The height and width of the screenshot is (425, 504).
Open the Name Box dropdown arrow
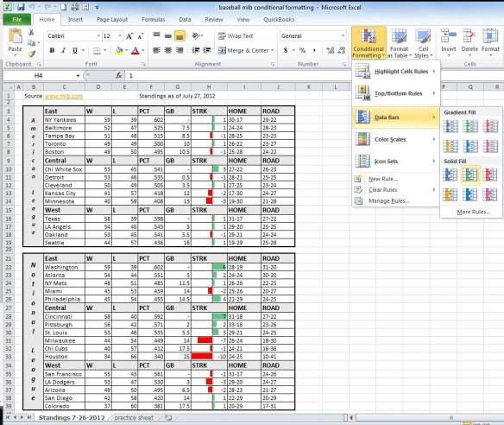pyautogui.click(x=78, y=76)
